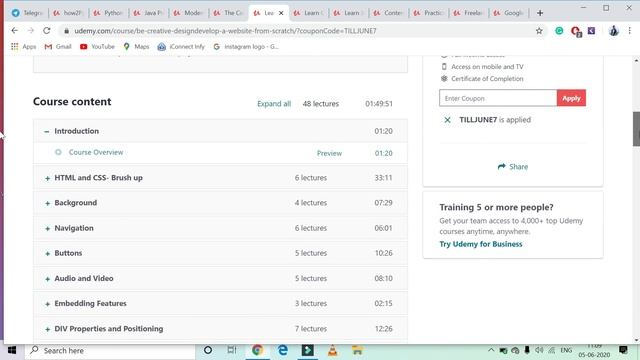Bookmark this page with the star icon
The height and width of the screenshot is (360, 640).
tap(539, 31)
